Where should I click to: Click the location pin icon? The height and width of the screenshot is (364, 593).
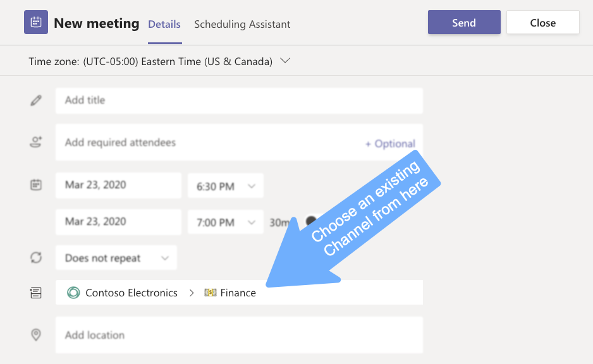[36, 335]
